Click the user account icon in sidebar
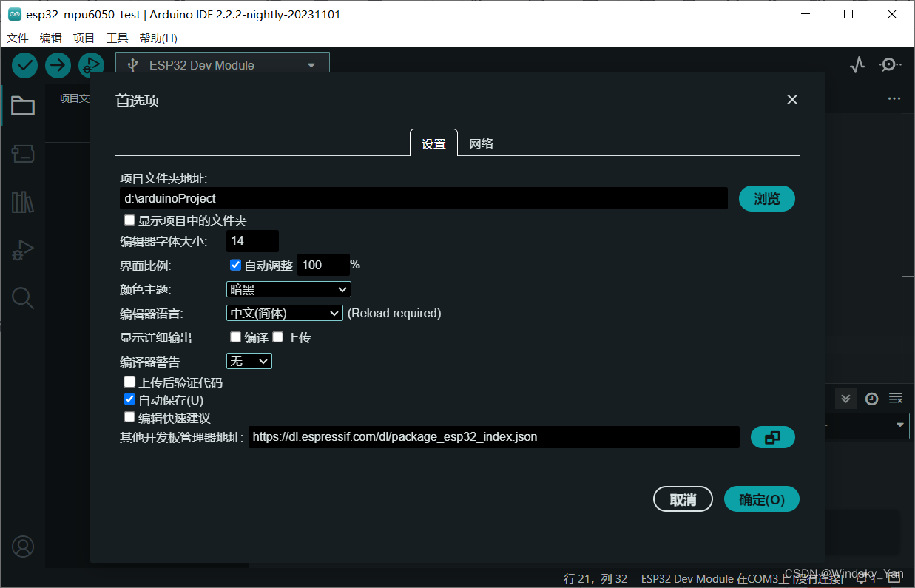Screen dimensions: 915x588 coord(23,547)
